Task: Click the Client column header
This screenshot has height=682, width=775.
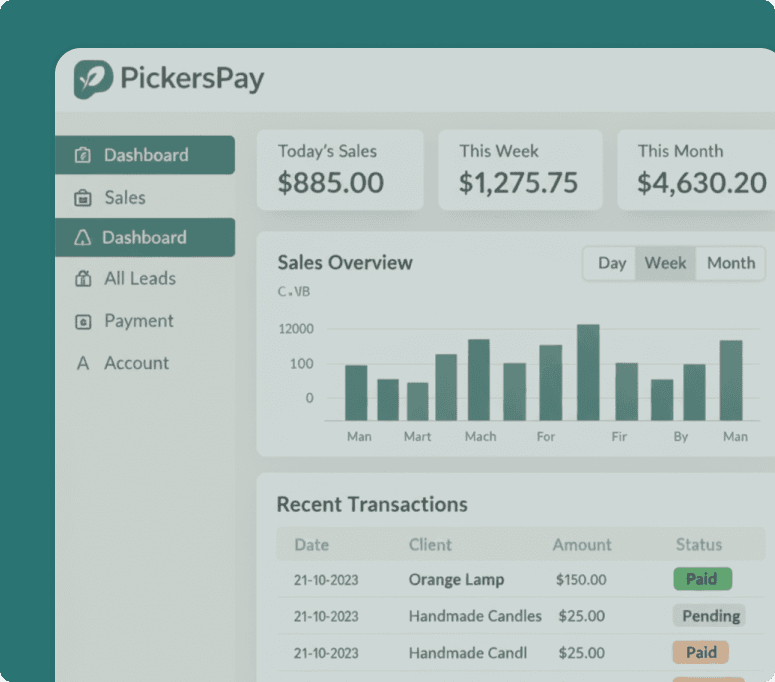Action: [430, 545]
